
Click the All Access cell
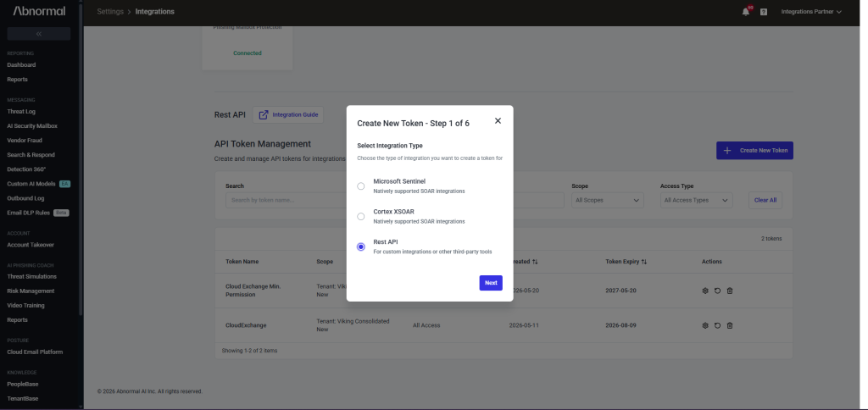pyautogui.click(x=426, y=325)
